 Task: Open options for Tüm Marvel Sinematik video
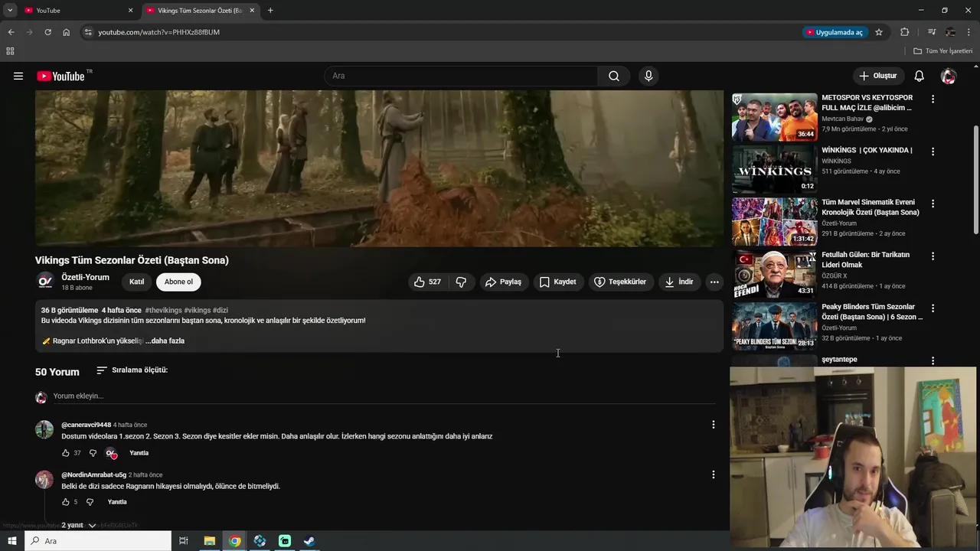[x=933, y=204]
